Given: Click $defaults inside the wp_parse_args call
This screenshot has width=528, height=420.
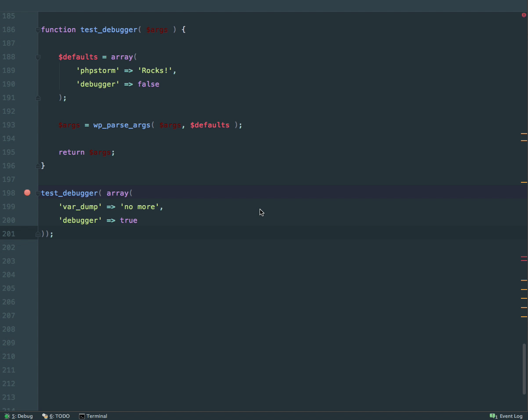Looking at the screenshot, I should click(x=210, y=125).
